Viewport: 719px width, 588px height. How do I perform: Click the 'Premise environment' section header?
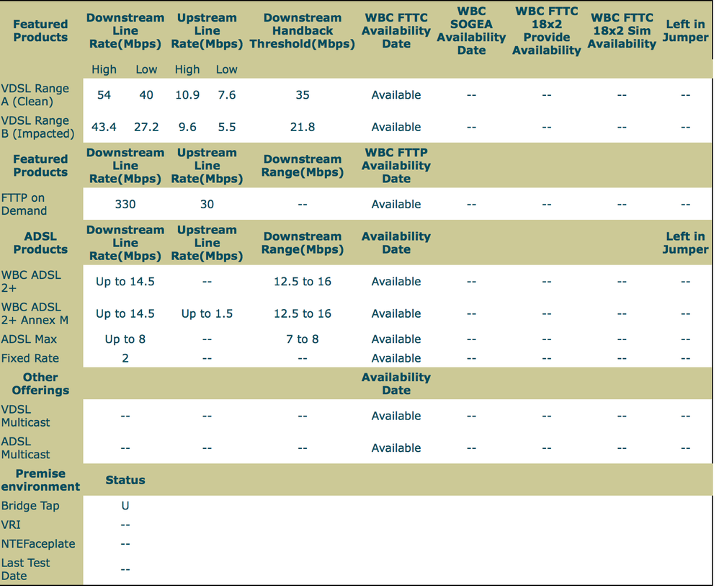tap(40, 480)
